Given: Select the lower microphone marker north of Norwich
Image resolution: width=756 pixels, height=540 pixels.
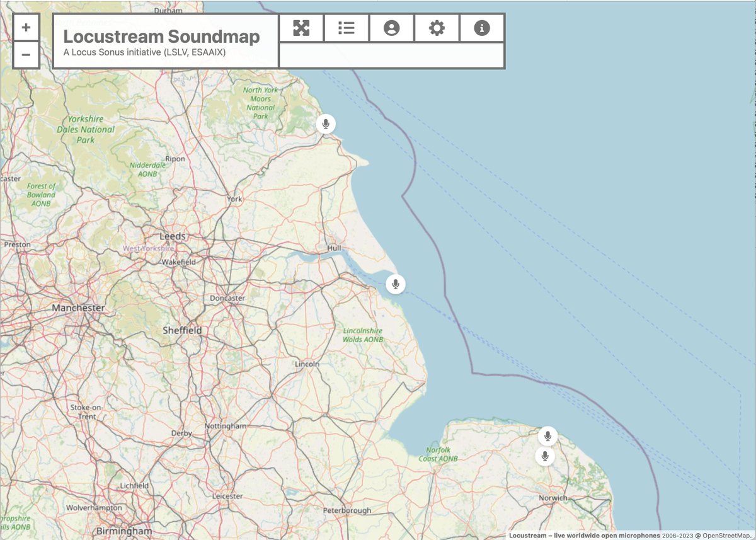Looking at the screenshot, I should [x=545, y=456].
